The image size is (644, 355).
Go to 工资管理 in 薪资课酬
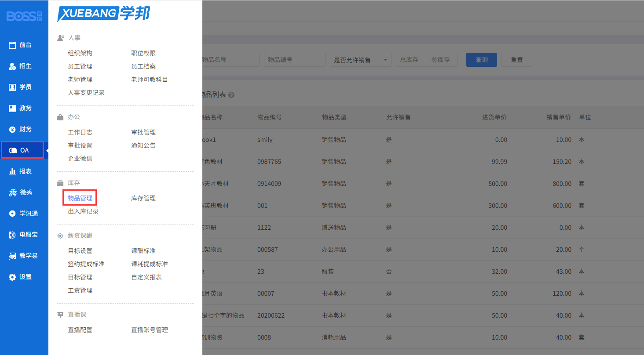80,290
